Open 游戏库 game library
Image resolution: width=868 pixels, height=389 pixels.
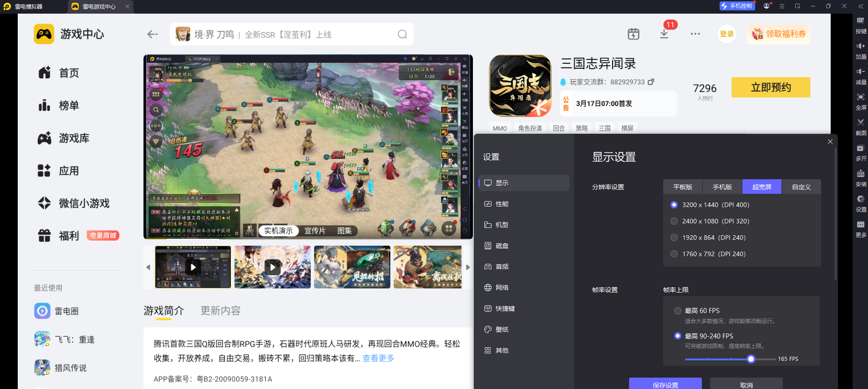[64, 138]
